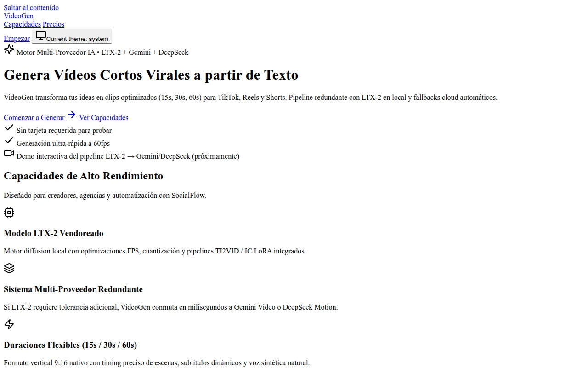Click the paragraph starting VideoGen transforma tus ideas
The image size is (588, 368).
(x=250, y=97)
